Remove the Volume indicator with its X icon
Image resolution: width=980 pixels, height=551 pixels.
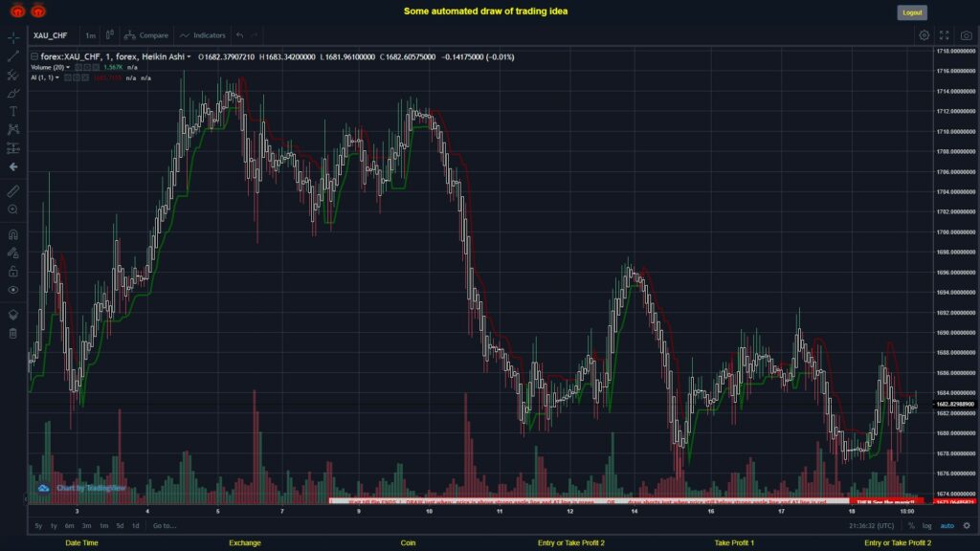click(x=96, y=68)
